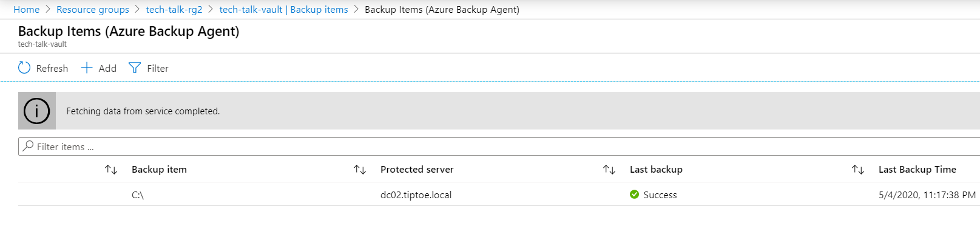The height and width of the screenshot is (228, 980).
Task: Click the info circle icon in notification
Action: click(36, 111)
